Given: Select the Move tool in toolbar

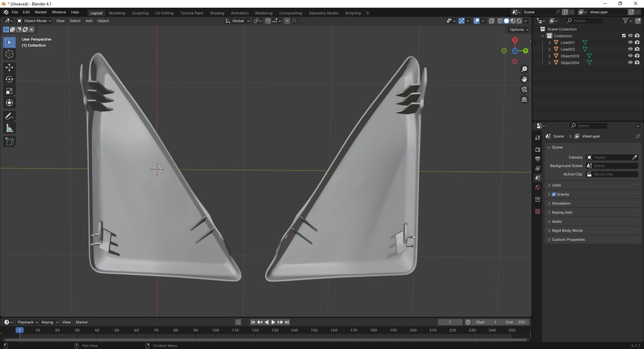Looking at the screenshot, I should click(9, 67).
